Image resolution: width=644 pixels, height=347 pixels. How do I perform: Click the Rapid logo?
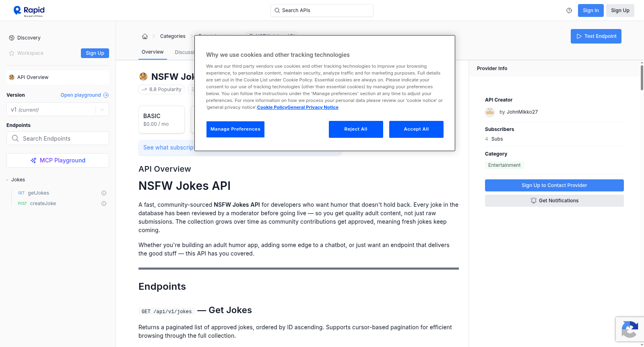pyautogui.click(x=29, y=11)
